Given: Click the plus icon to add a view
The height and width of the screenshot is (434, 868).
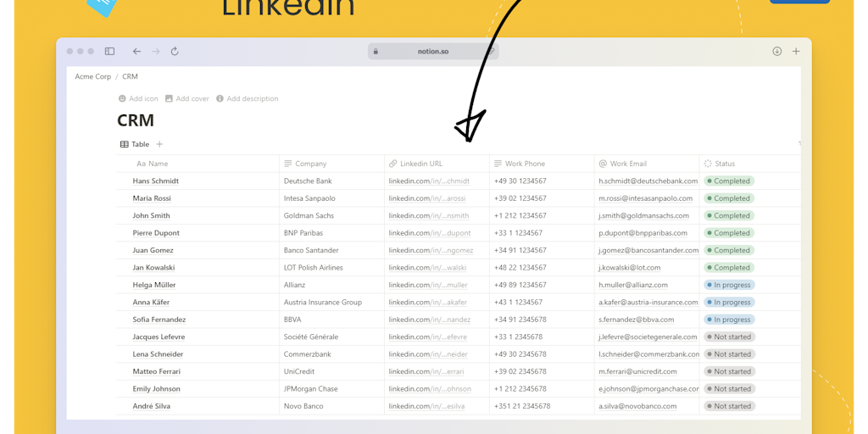Looking at the screenshot, I should pos(159,145).
